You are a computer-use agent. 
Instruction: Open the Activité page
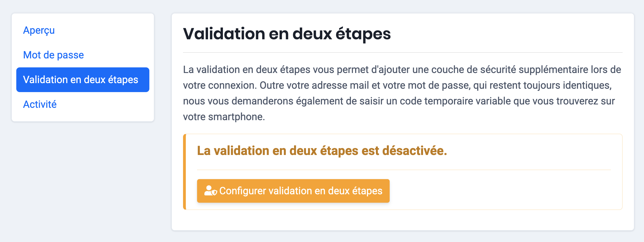click(x=40, y=104)
